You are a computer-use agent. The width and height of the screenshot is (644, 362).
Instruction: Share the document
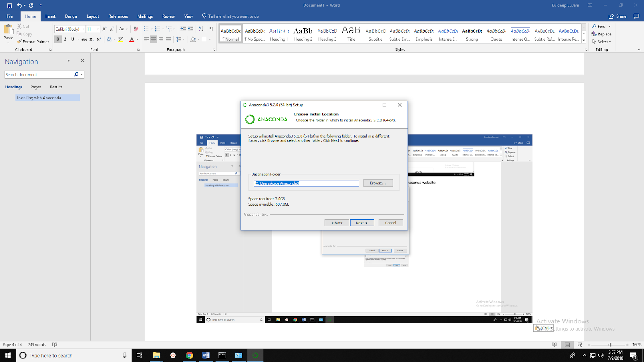[617, 16]
